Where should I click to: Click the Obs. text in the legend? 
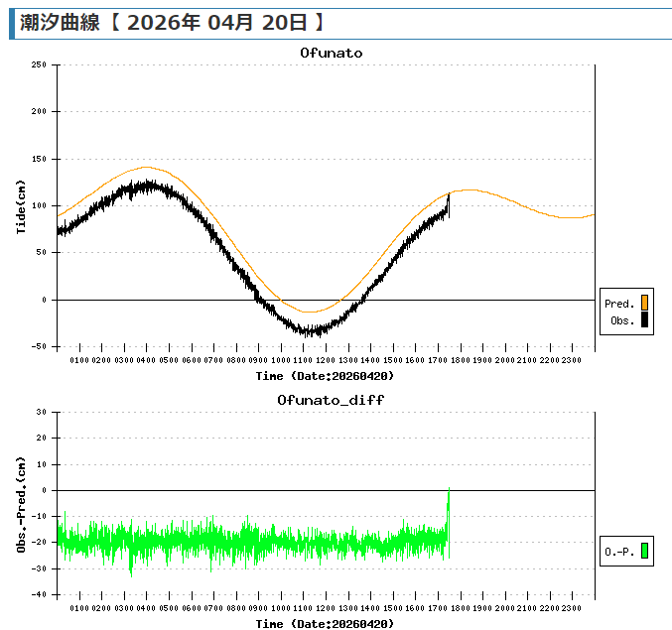tap(621, 320)
